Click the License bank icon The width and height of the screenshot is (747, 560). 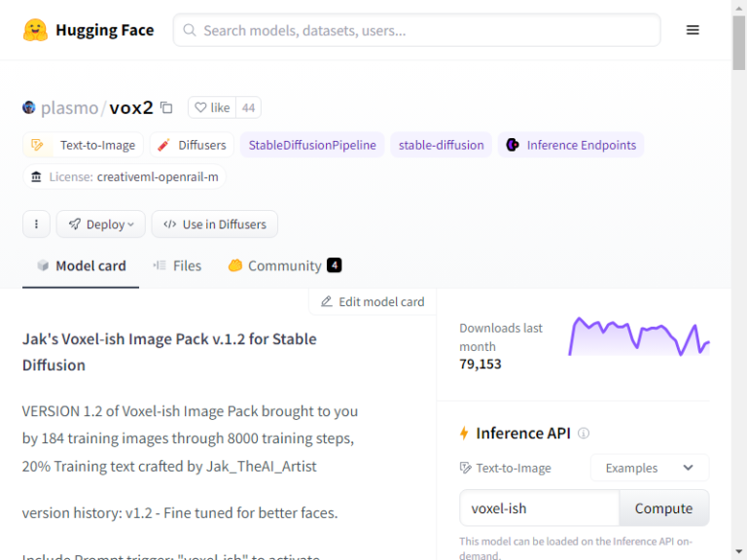point(36,177)
